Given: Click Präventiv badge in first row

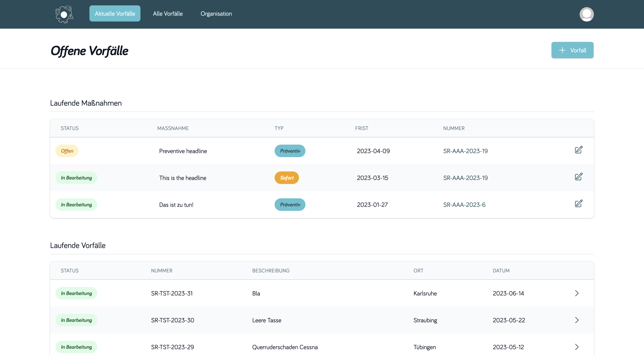Looking at the screenshot, I should [290, 151].
